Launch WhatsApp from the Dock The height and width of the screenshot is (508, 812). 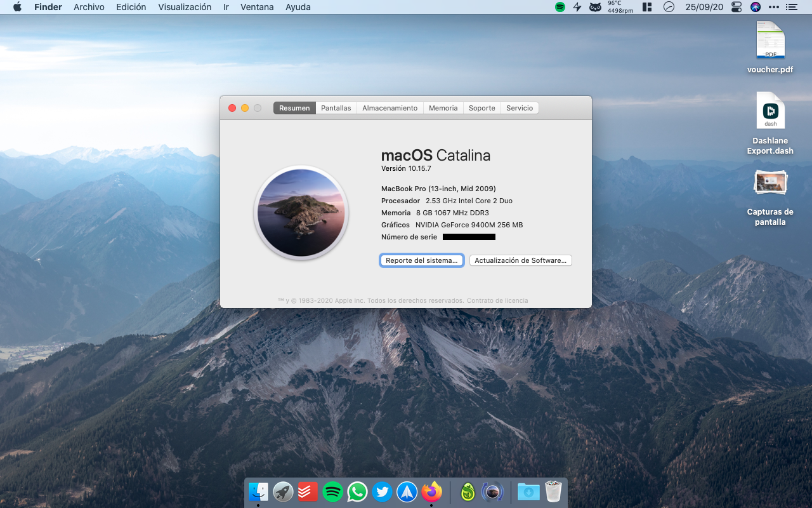[357, 491]
